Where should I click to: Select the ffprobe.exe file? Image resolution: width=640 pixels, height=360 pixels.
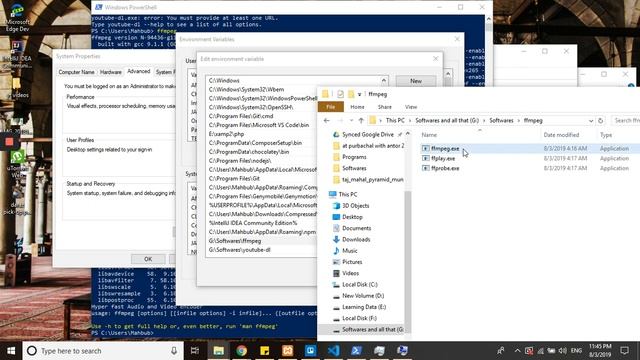pyautogui.click(x=445, y=168)
